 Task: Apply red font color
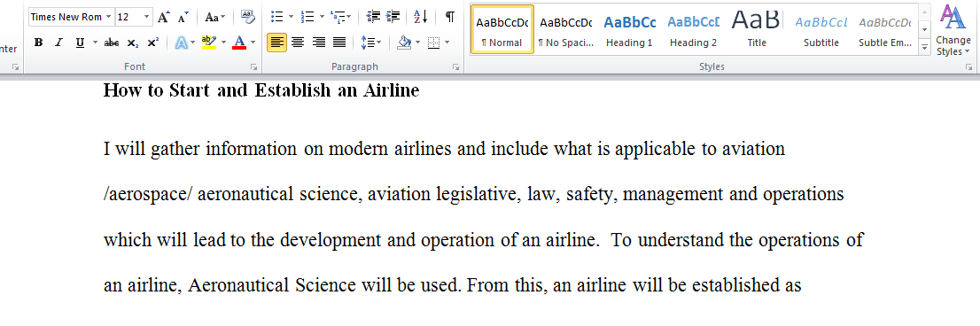click(x=238, y=43)
